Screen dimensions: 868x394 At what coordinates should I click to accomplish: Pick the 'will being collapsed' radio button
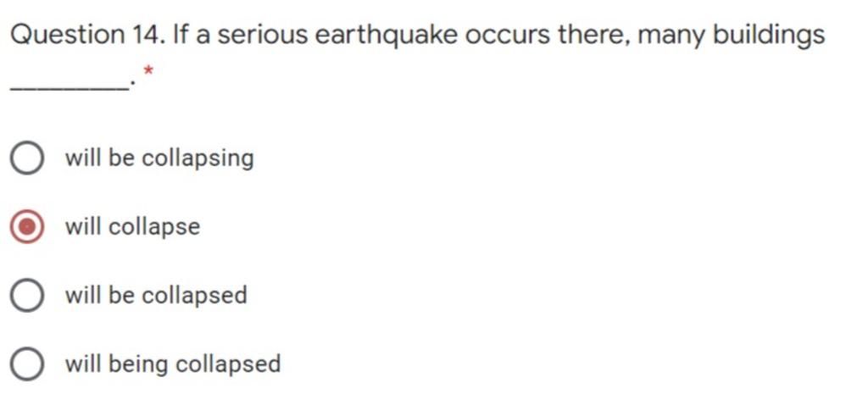[x=26, y=364]
